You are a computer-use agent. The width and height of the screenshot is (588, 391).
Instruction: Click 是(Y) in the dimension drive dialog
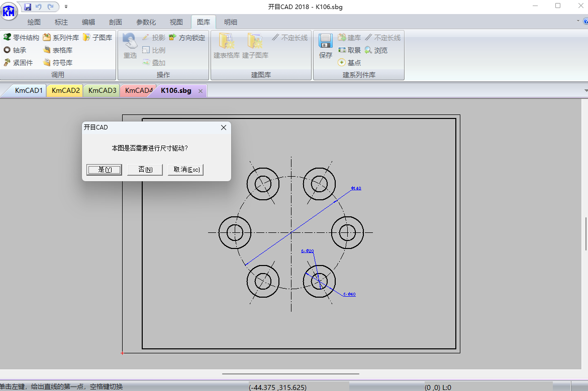click(104, 170)
